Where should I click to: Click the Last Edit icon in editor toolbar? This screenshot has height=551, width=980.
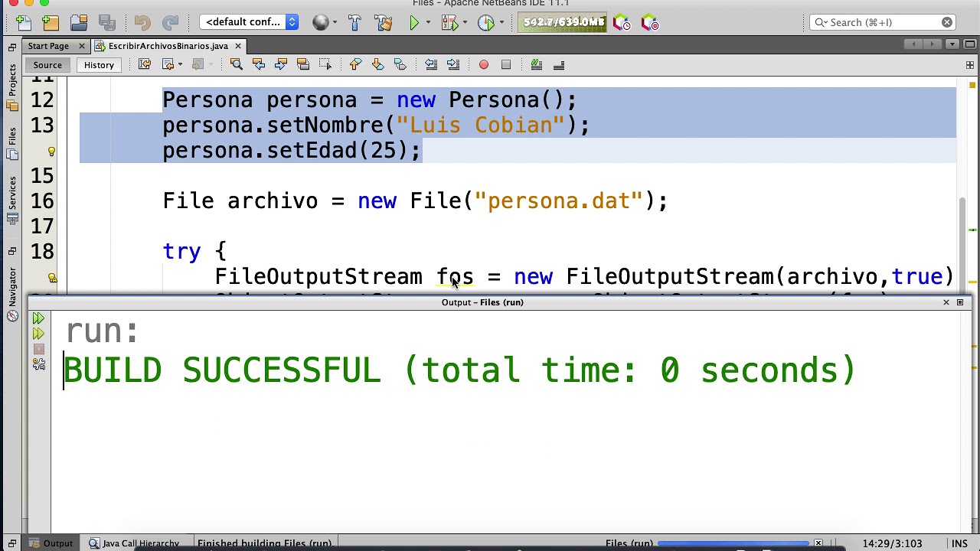(145, 65)
